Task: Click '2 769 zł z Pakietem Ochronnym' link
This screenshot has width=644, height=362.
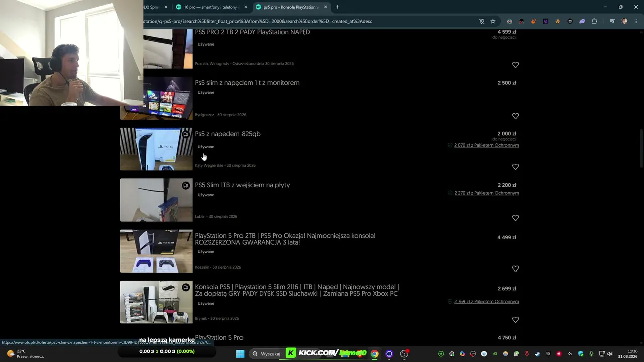Action: pos(487,302)
